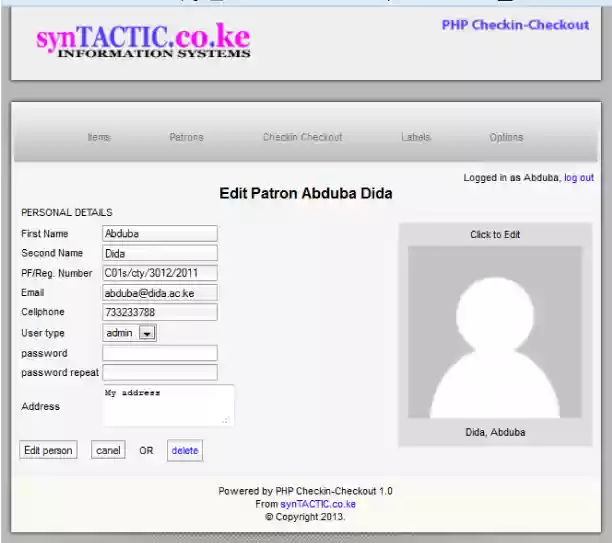Click the 'User type' label
The height and width of the screenshot is (543, 612).
coord(43,333)
